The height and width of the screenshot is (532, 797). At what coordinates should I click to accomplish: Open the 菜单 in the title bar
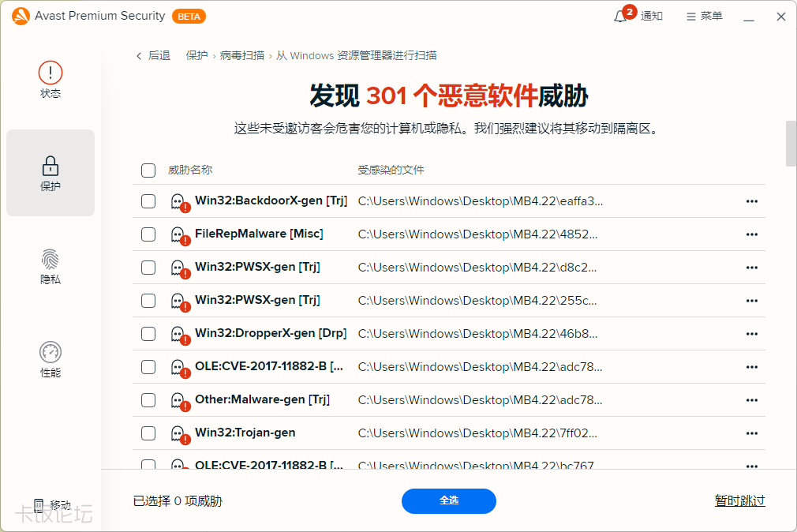coord(703,16)
